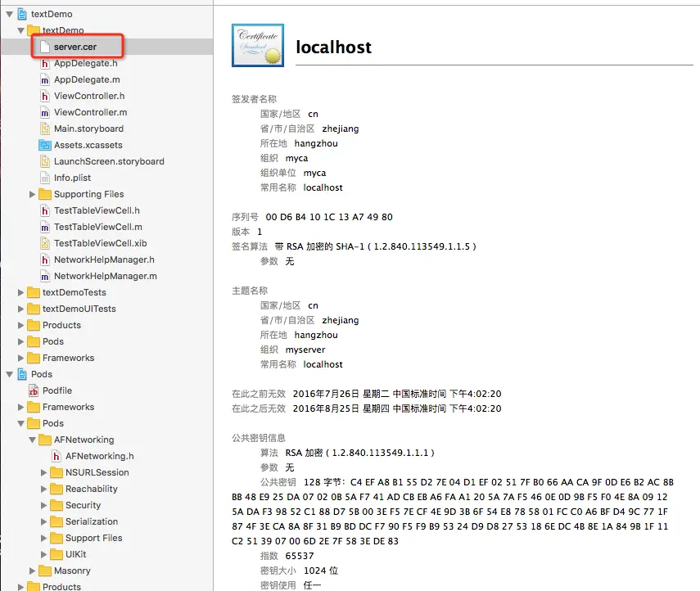700x591 pixels.
Task: Open Info.plist in the navigator
Action: click(x=106, y=178)
